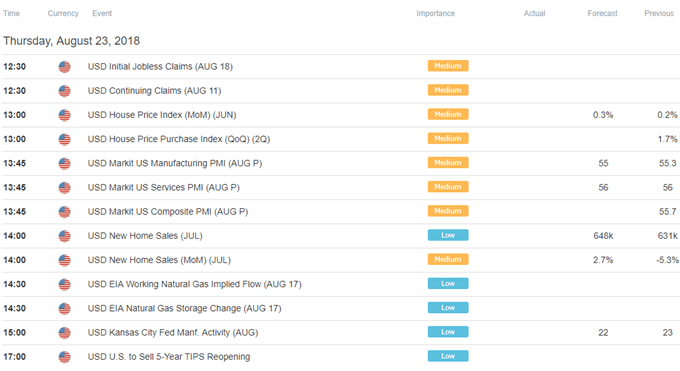
Task: Click the Low badge for EIA Working Natural Gas Implied Flow
Action: pos(448,284)
